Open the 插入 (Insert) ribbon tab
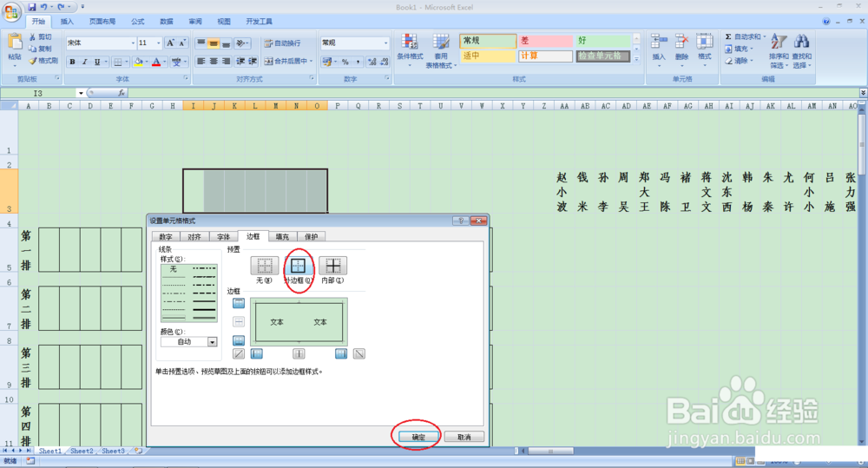Viewport: 868px width, 468px height. [67, 22]
